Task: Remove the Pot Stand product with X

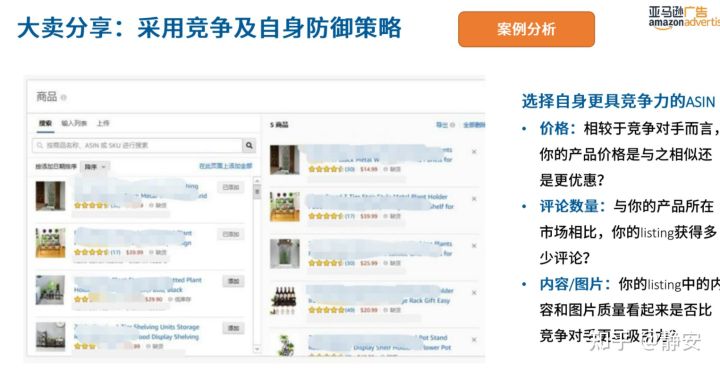Action: [474, 340]
